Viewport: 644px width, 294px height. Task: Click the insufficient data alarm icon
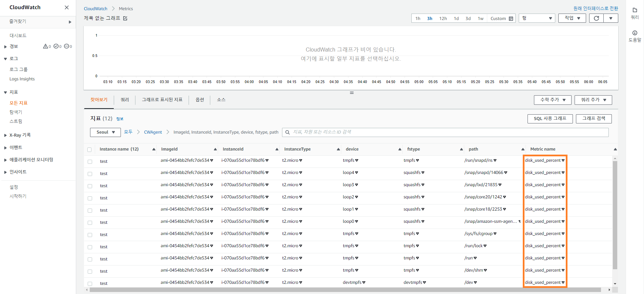[66, 46]
